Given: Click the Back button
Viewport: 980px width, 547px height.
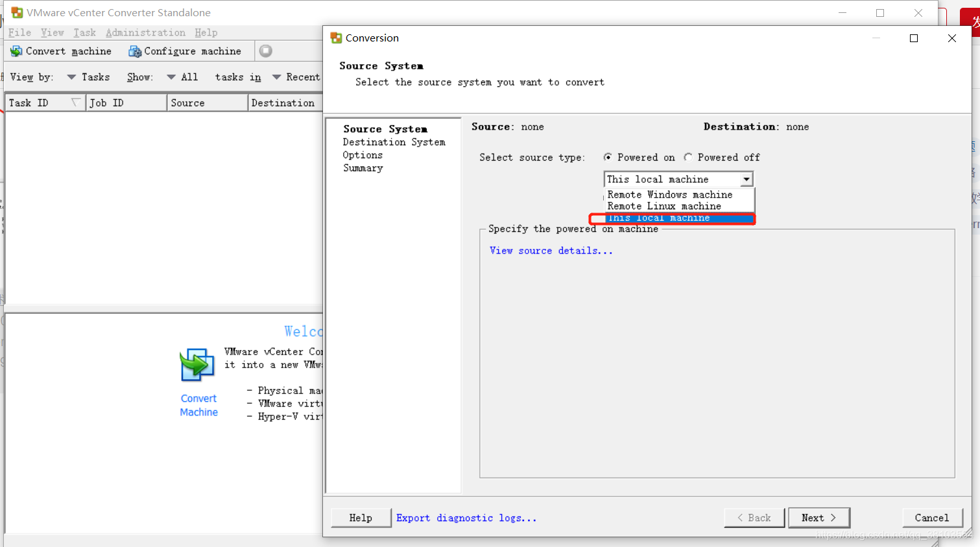Looking at the screenshot, I should (x=754, y=518).
